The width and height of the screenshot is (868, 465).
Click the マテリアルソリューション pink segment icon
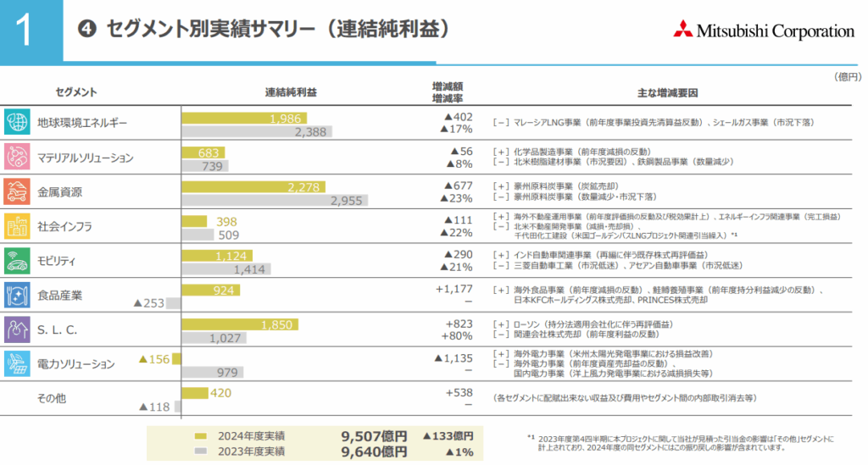tap(17, 157)
